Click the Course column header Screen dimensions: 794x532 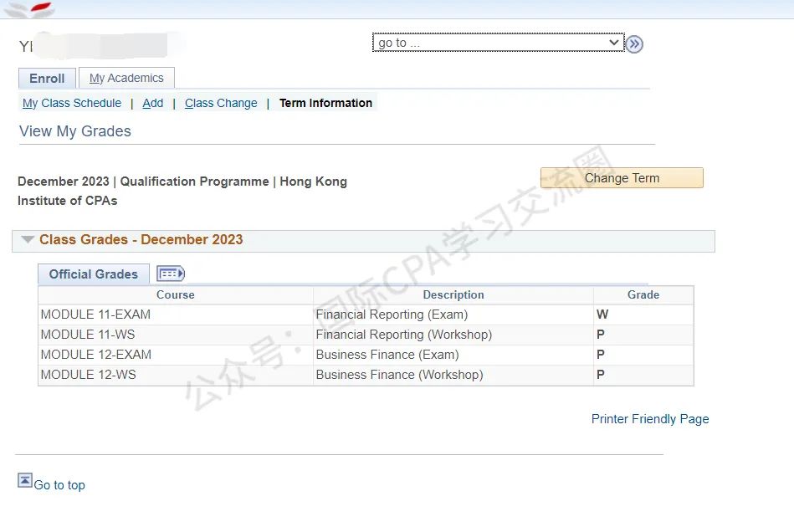175,295
